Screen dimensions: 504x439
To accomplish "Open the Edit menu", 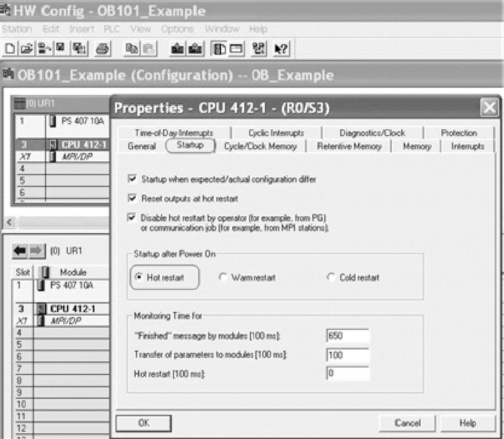I will tap(51, 29).
